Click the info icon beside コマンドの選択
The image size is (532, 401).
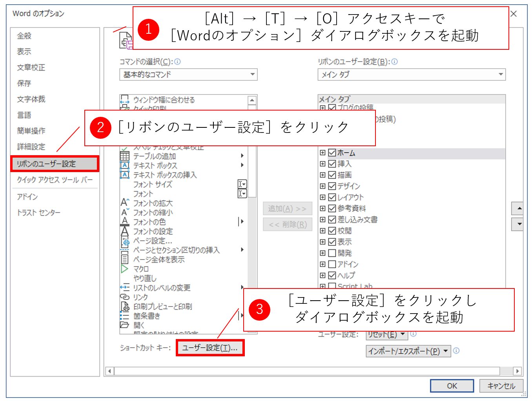(x=177, y=62)
